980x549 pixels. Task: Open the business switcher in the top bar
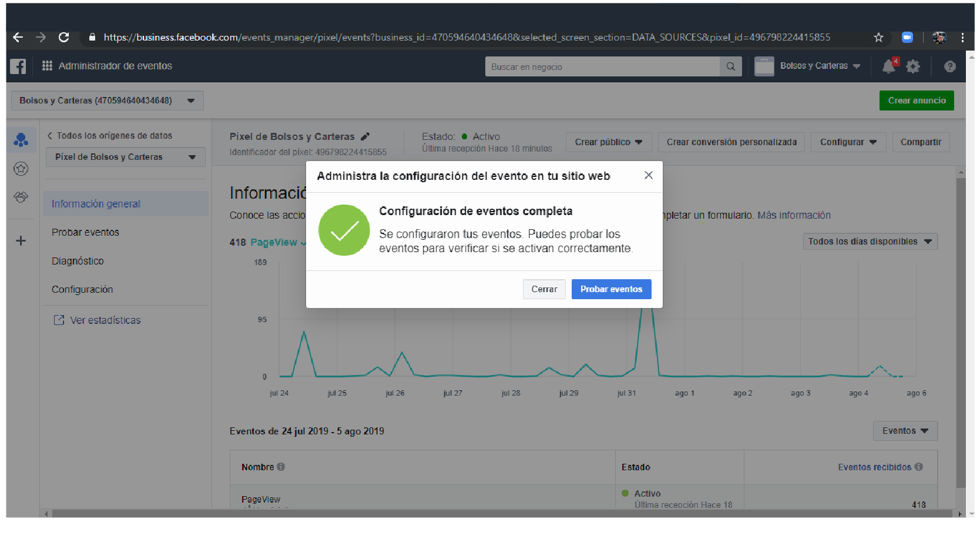(x=820, y=66)
